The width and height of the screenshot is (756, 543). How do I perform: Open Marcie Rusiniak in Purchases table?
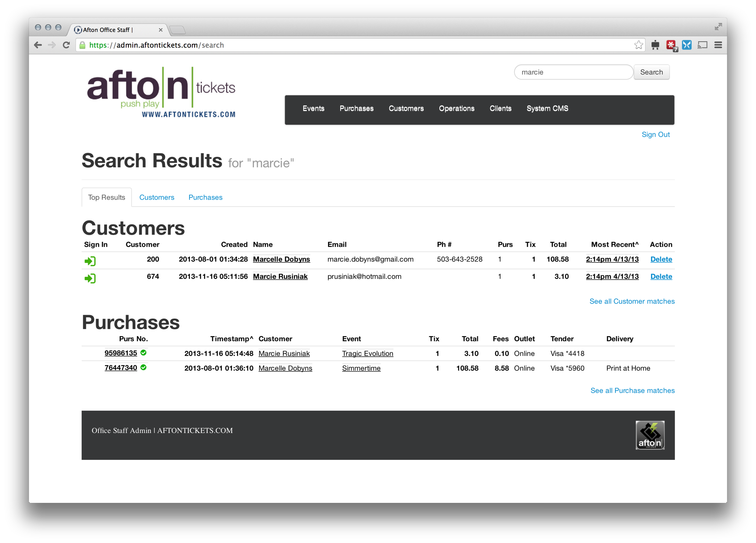coord(284,354)
